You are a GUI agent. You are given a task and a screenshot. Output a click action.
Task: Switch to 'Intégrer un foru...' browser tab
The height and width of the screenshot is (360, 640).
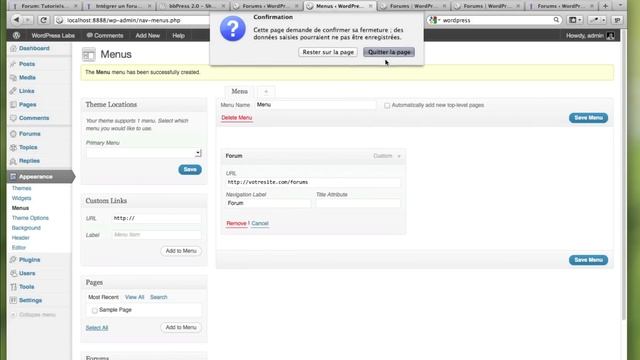click(119, 6)
